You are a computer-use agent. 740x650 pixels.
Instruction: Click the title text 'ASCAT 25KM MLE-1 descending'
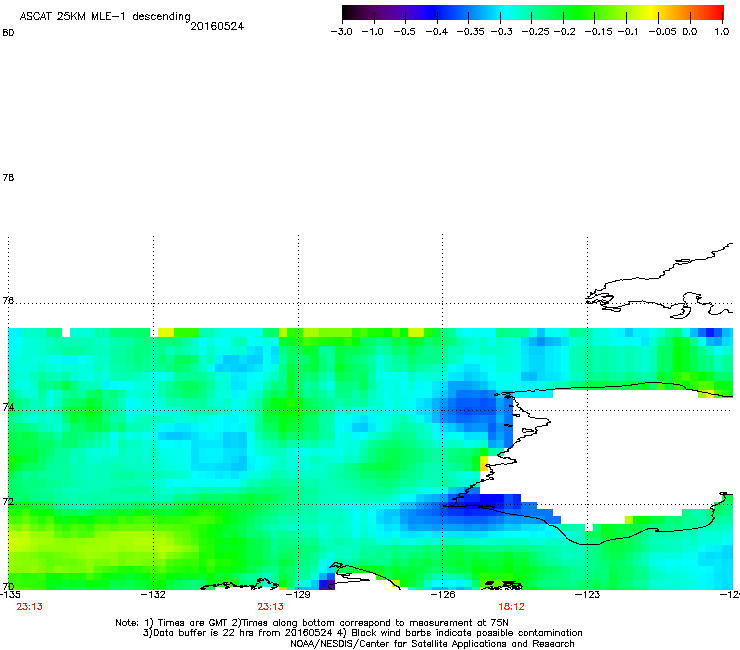105,16
